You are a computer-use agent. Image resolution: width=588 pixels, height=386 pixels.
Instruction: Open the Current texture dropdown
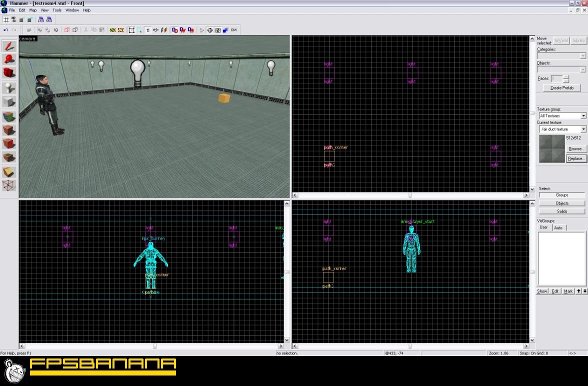coord(583,129)
